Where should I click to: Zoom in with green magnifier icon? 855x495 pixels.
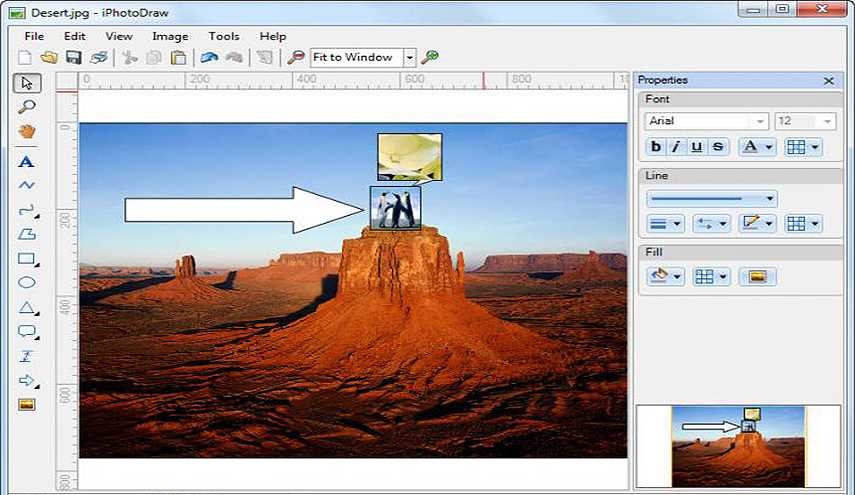[x=430, y=57]
